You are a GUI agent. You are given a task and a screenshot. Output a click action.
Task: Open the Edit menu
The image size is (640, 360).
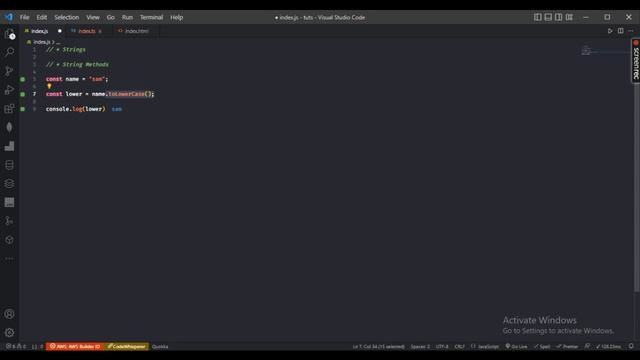[42, 17]
